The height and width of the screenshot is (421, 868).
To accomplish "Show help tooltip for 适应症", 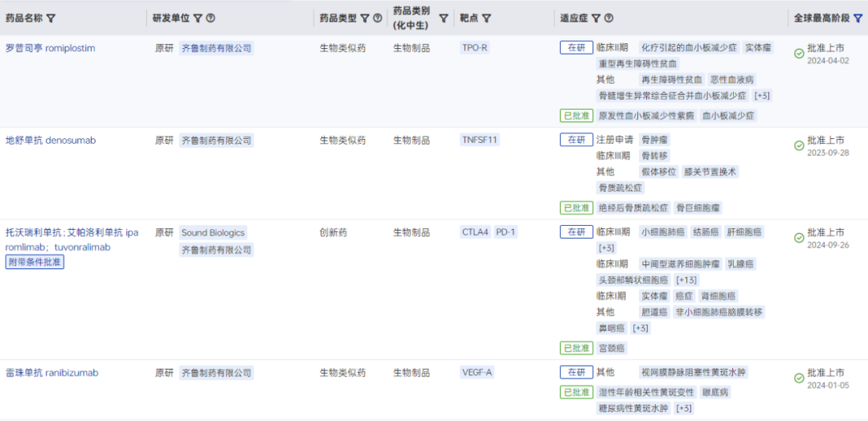I will click(x=608, y=18).
